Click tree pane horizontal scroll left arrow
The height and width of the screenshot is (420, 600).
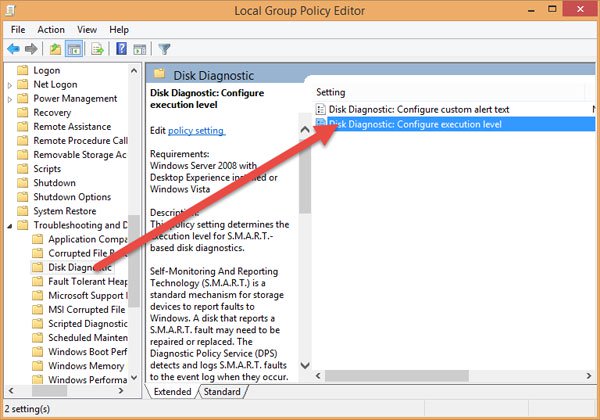pyautogui.click(x=11, y=391)
